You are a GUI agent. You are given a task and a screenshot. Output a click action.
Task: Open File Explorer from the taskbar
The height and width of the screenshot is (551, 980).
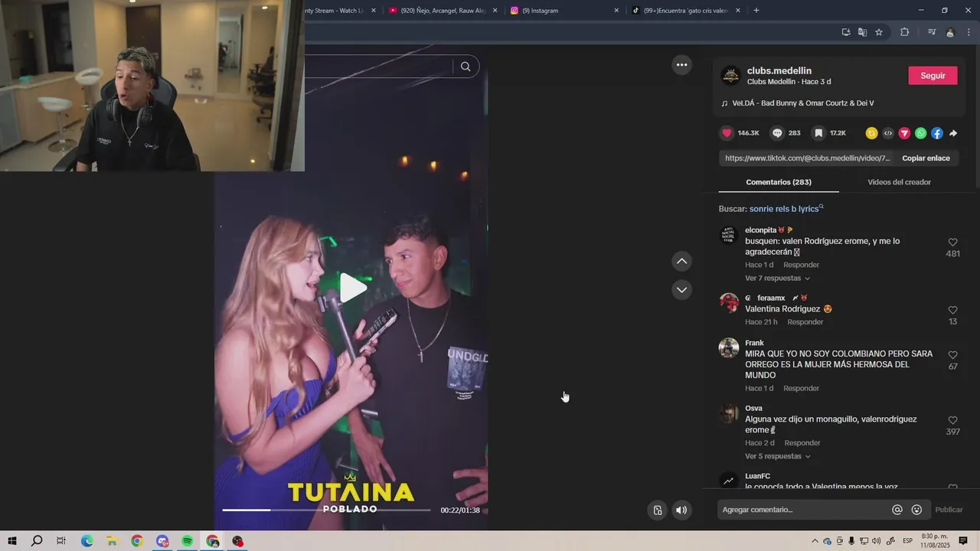tap(112, 541)
